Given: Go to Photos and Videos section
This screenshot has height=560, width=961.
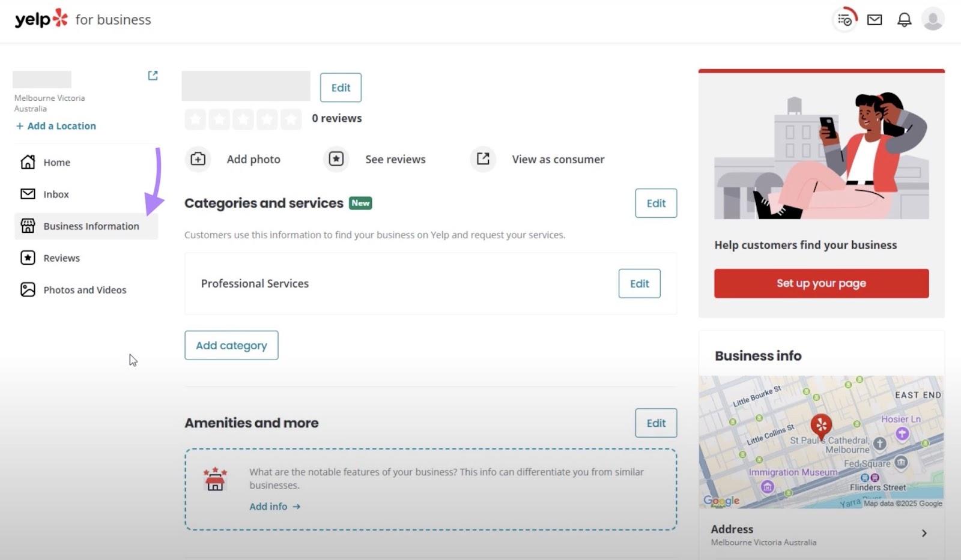Looking at the screenshot, I should [x=85, y=289].
